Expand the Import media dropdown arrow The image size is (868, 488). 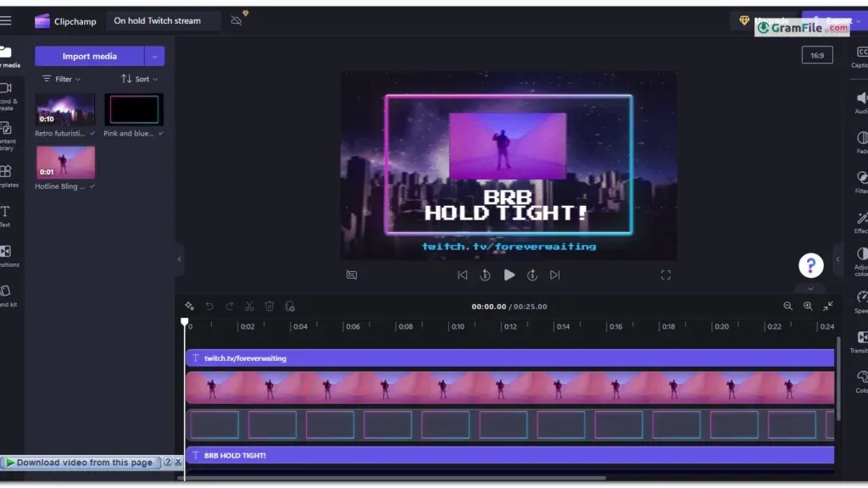[x=154, y=56]
